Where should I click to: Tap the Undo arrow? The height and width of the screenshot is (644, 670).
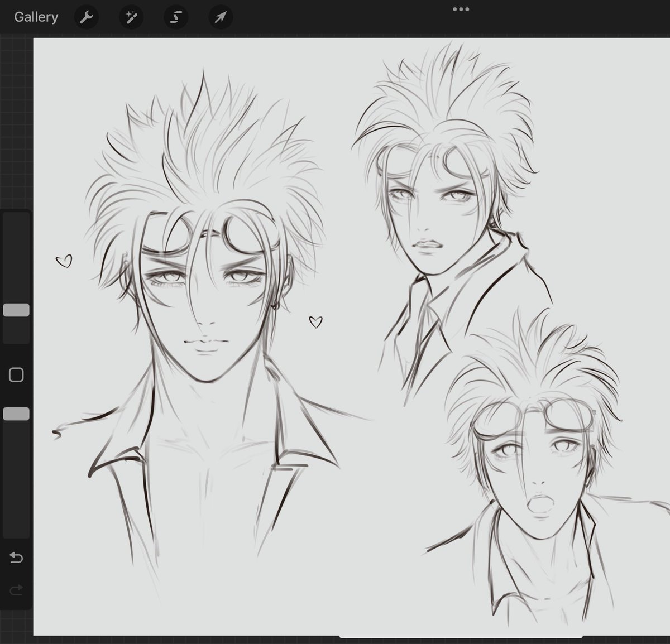point(16,557)
